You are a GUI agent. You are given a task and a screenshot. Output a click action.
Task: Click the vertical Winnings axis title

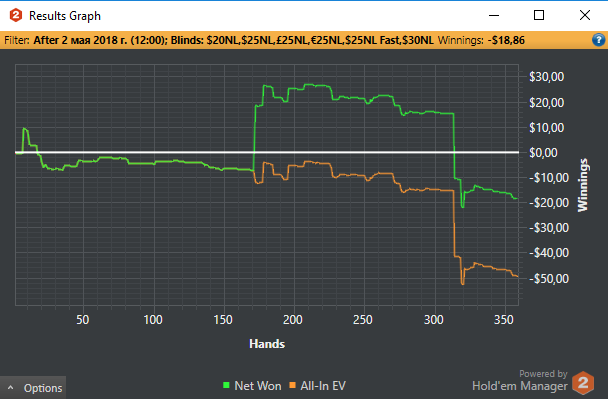coord(583,185)
